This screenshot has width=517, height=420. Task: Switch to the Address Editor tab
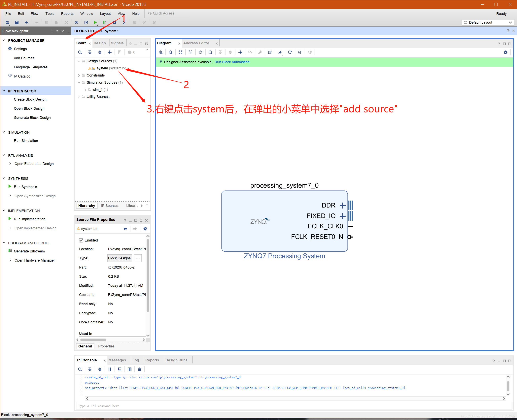[196, 43]
